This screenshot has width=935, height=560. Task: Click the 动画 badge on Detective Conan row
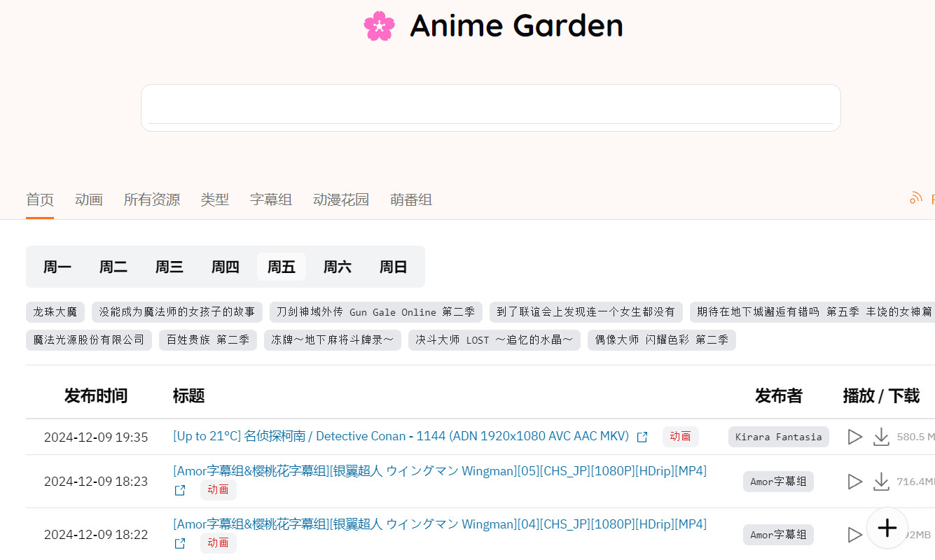(681, 437)
